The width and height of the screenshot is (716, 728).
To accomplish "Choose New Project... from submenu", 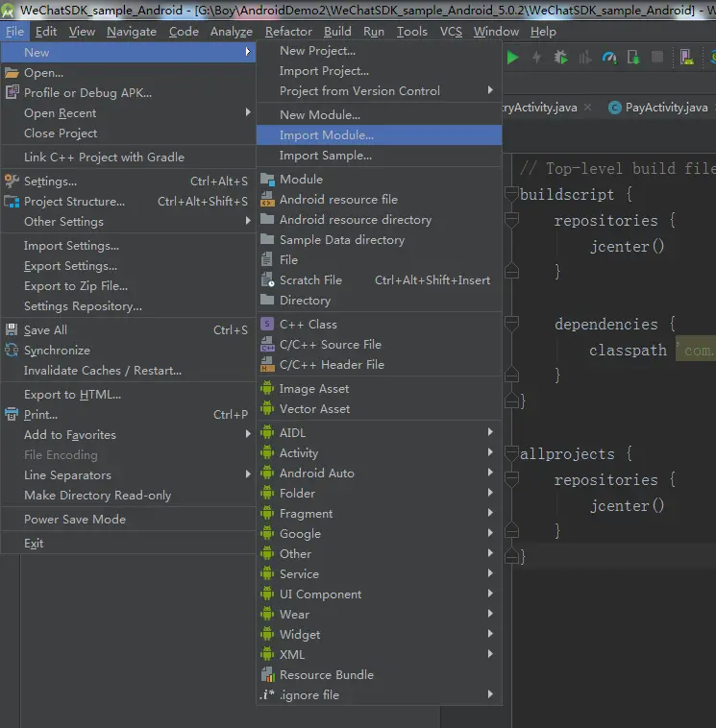I will pyautogui.click(x=379, y=51).
